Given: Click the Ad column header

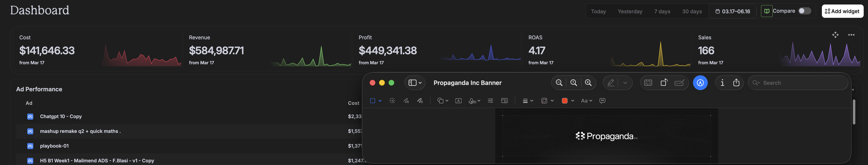Looking at the screenshot, I should point(29,103).
